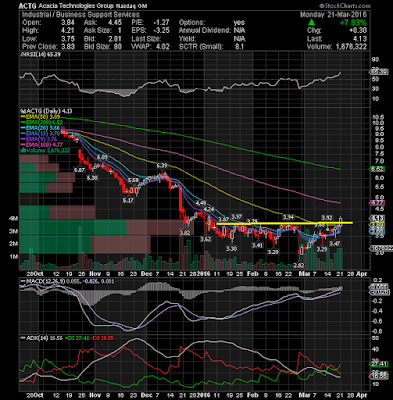
Task: Click the yellow EMA(50) legend entry
Action: (40, 117)
